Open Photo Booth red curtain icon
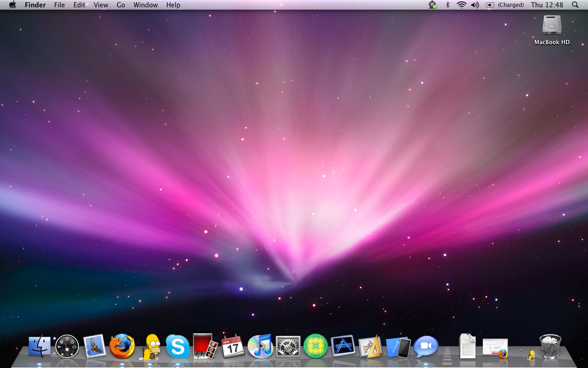 205,346
